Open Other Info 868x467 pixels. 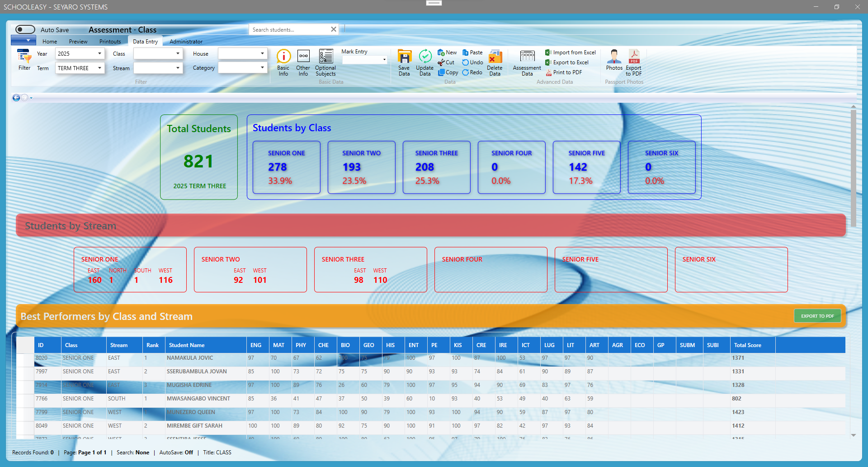[303, 62]
